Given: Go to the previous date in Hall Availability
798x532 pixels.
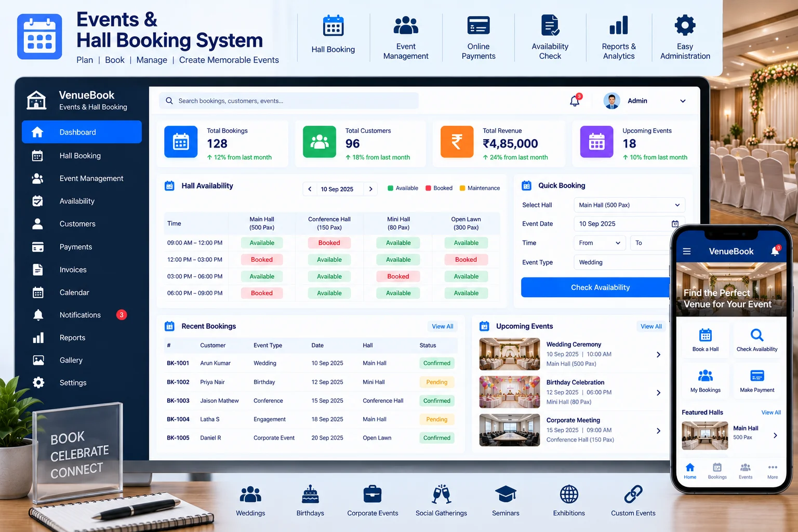Looking at the screenshot, I should [x=310, y=189].
